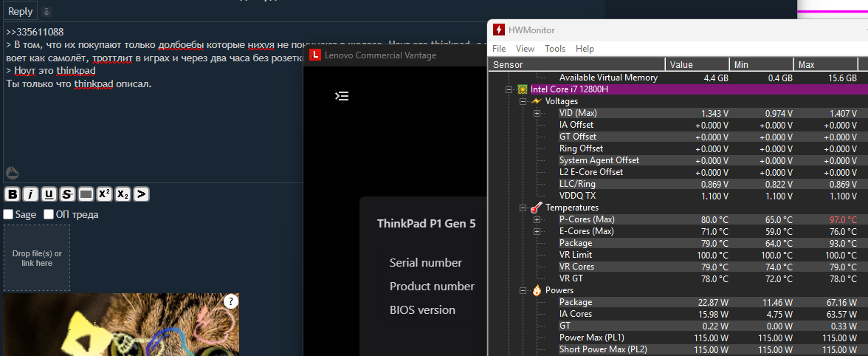Select the GT Offset row

(678, 137)
